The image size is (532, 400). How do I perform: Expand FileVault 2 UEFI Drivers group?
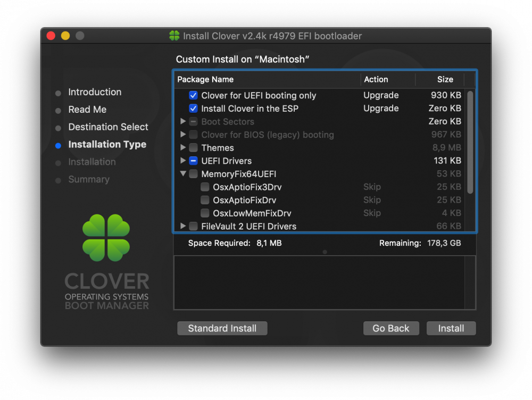(183, 226)
